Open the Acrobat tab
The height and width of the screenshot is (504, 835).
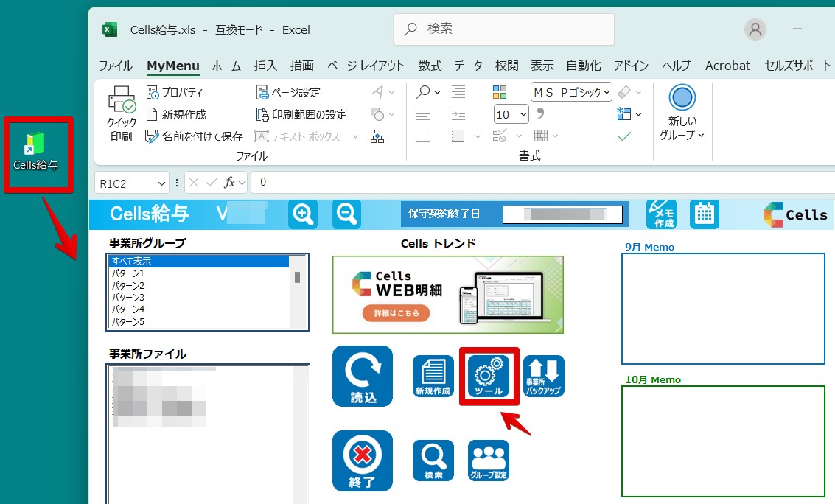click(727, 66)
